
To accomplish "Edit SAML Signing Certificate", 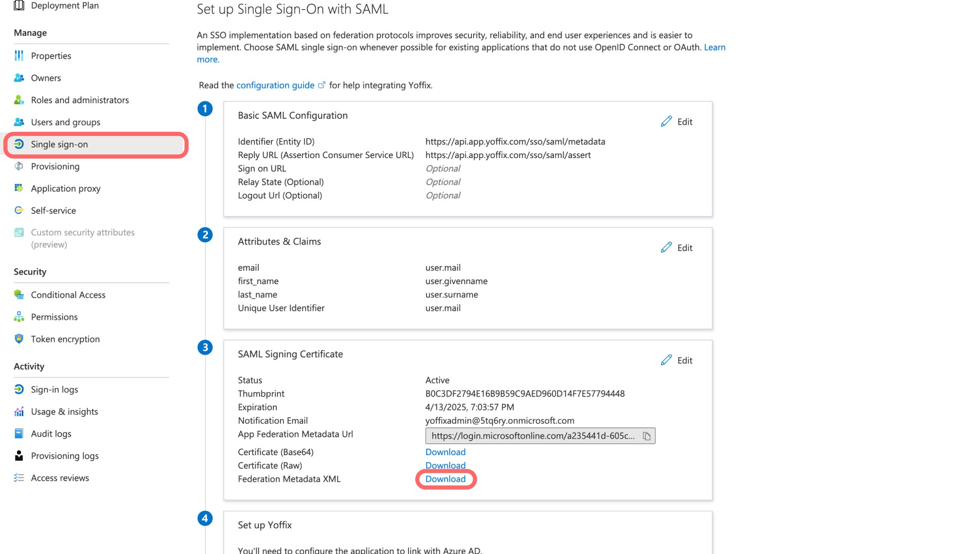I will (x=677, y=360).
